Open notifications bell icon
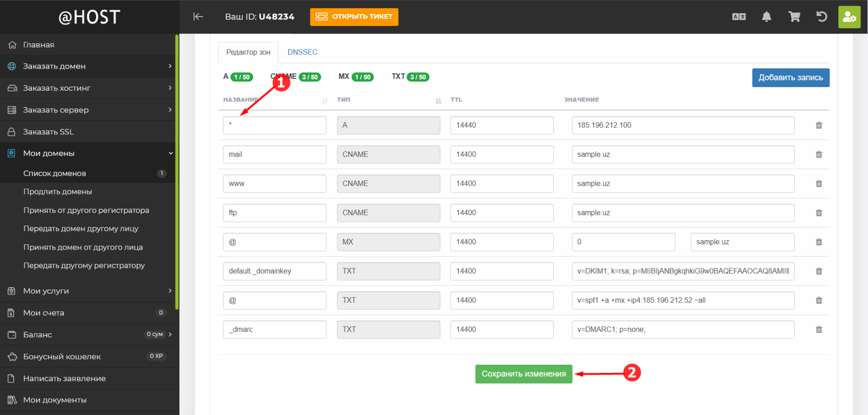 (x=767, y=17)
